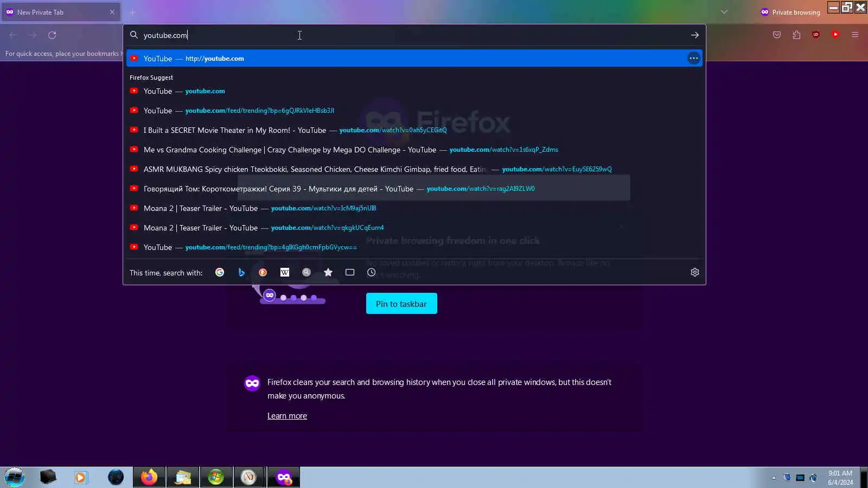Open the red YouTube extension icon
The width and height of the screenshot is (868, 488).
[835, 35]
